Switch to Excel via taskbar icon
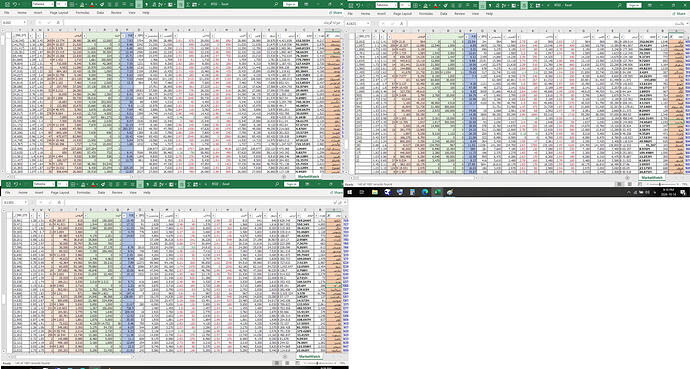This screenshot has height=369, width=690. coord(437,192)
